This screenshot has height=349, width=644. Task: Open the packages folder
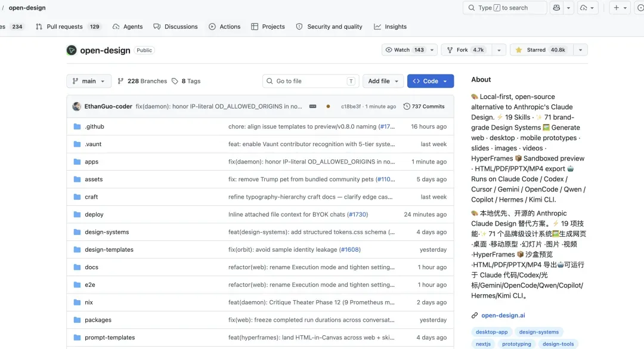coord(98,320)
